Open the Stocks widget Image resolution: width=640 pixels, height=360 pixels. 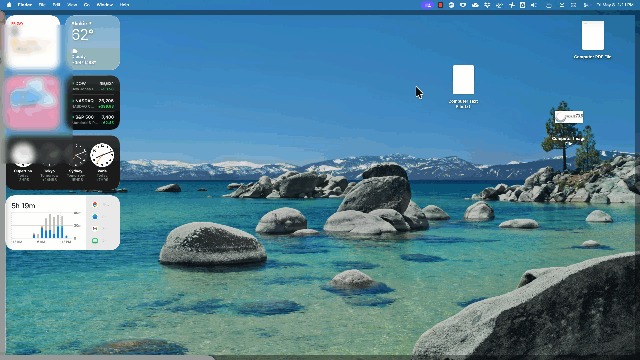[93, 102]
